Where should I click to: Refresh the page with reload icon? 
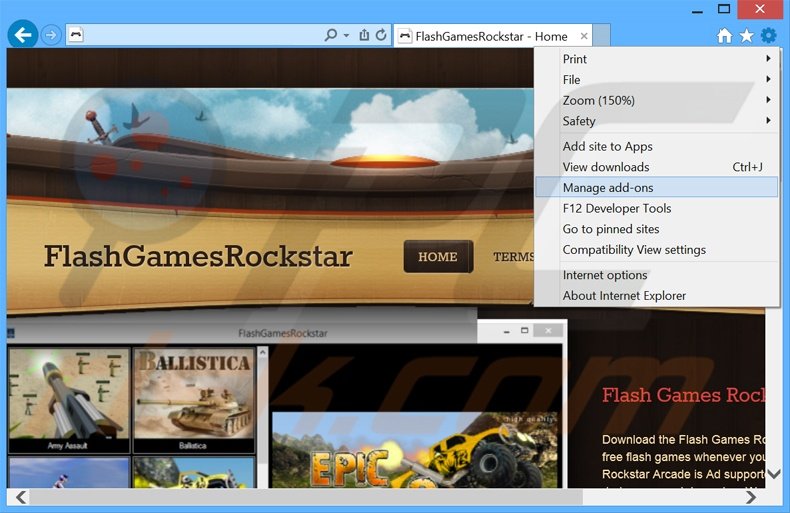coord(381,35)
